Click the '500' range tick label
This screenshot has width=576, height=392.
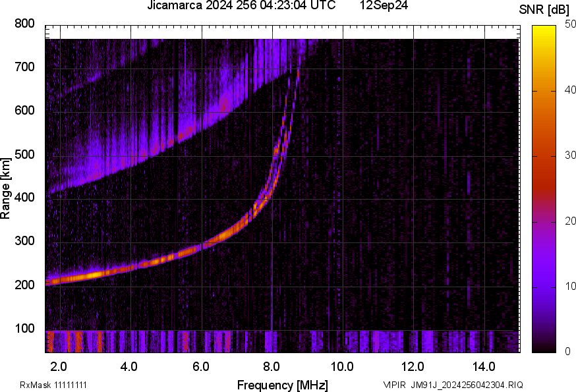(24, 154)
